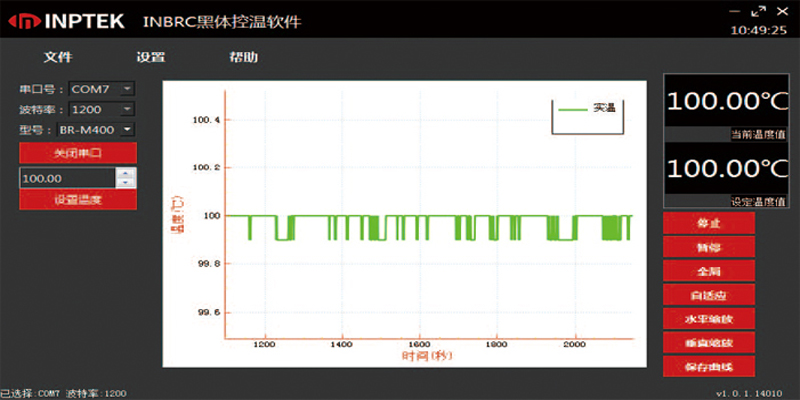Image resolution: width=800 pixels, height=400 pixels.
Task: Maximize the window using the expand icon
Action: pos(757,11)
